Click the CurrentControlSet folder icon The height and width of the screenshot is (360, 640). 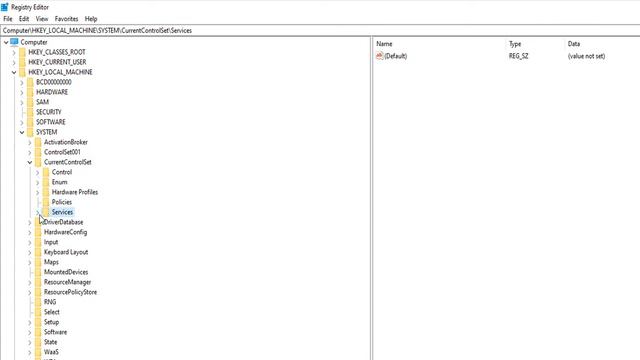pos(38,162)
